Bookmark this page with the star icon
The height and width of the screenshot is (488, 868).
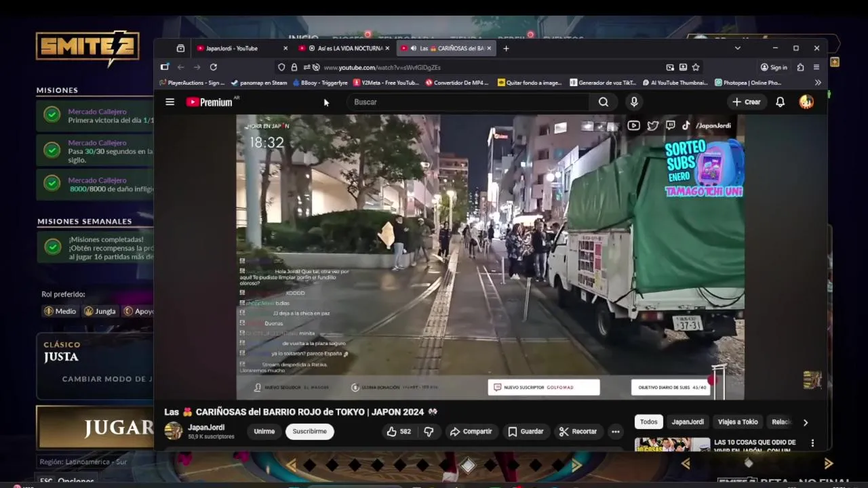tap(696, 67)
